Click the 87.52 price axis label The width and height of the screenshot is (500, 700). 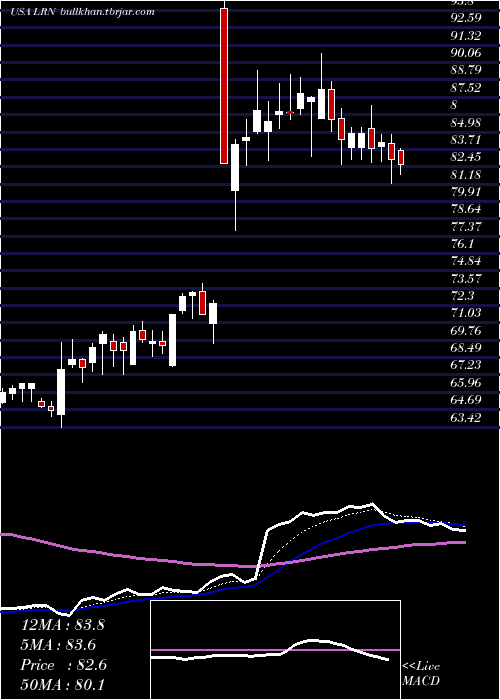coord(467,88)
